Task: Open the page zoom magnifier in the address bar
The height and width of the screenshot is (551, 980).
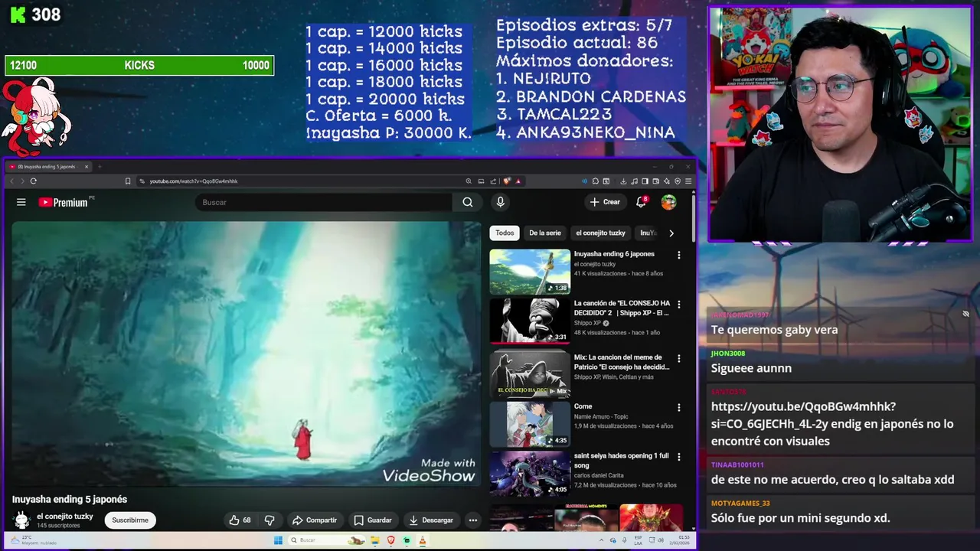Action: tap(469, 181)
